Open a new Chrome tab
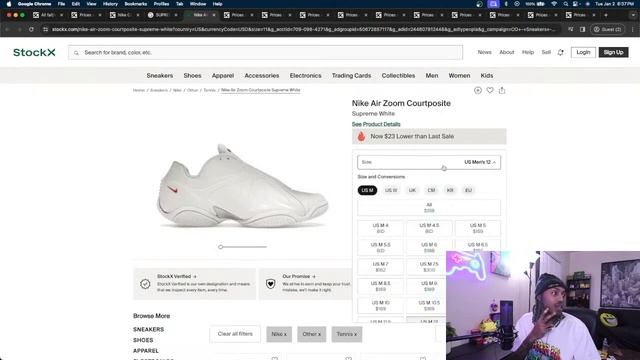Screen dimensions: 640x360 pyautogui.click(x=606, y=15)
